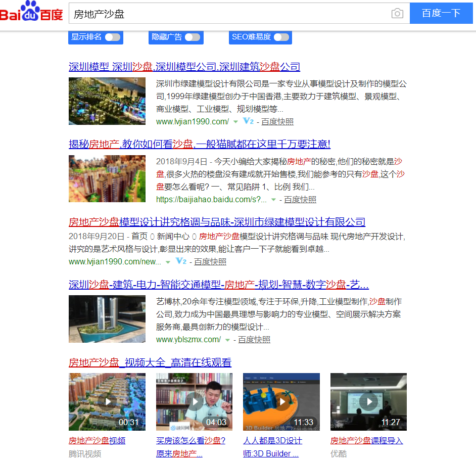Click V2 credit badge beside www.lvjian1990.com/
Screen dimensions: 476x460
(x=248, y=121)
